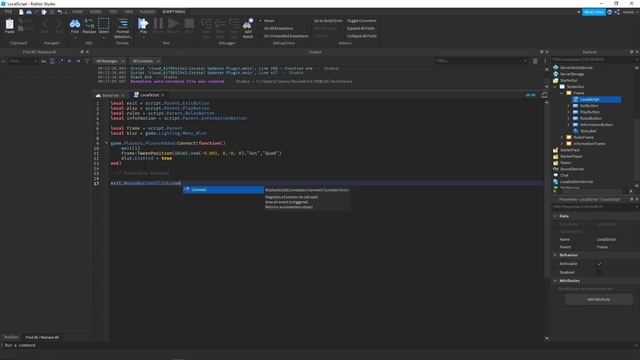Click the What's New button
640x360 pixels.
(x=593, y=12)
